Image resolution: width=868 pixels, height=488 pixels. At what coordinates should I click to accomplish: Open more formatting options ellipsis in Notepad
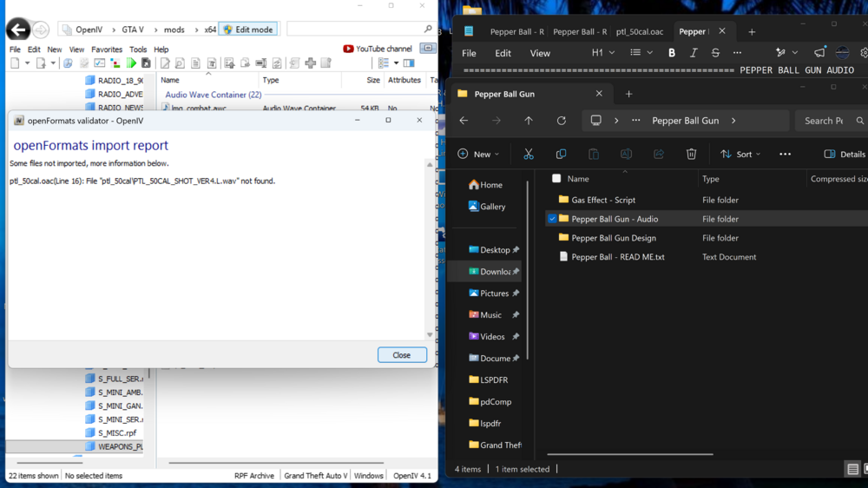click(737, 53)
